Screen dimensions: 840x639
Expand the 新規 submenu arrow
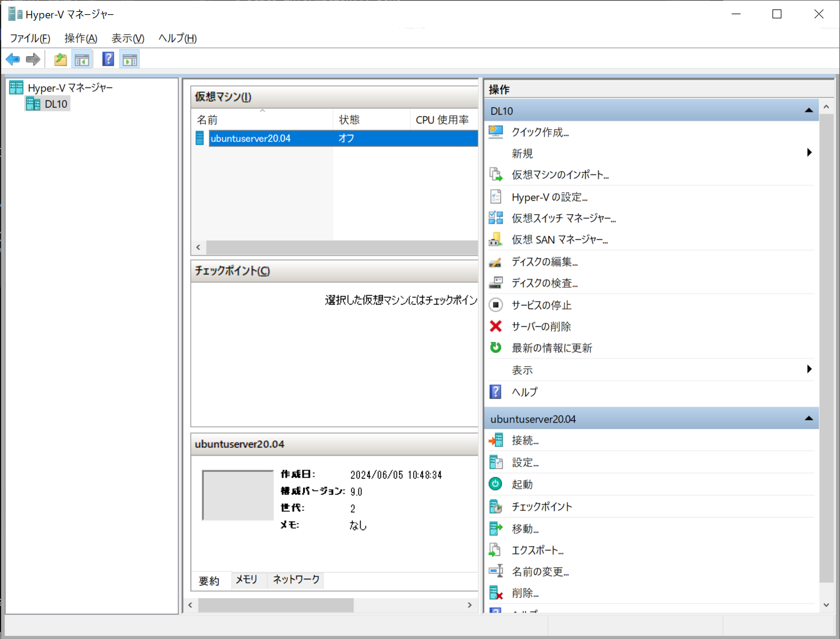coord(809,153)
